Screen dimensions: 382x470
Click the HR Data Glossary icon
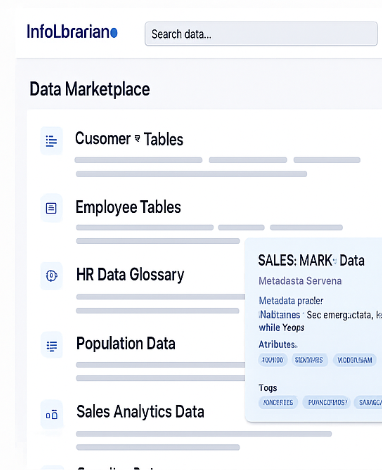coord(51,276)
